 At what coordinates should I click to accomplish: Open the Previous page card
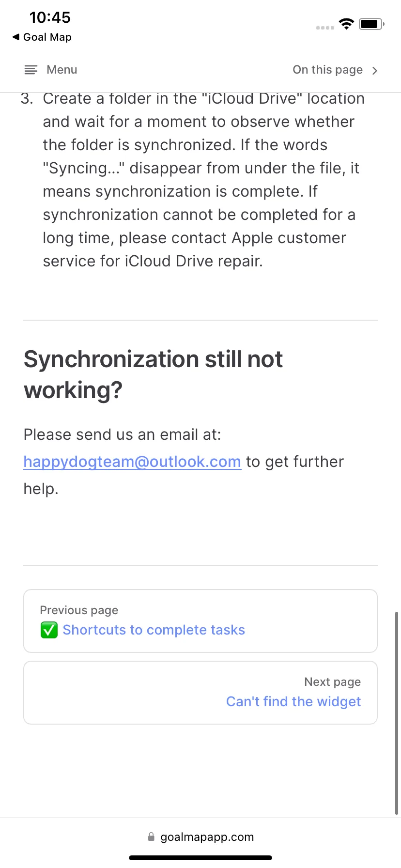tap(200, 621)
